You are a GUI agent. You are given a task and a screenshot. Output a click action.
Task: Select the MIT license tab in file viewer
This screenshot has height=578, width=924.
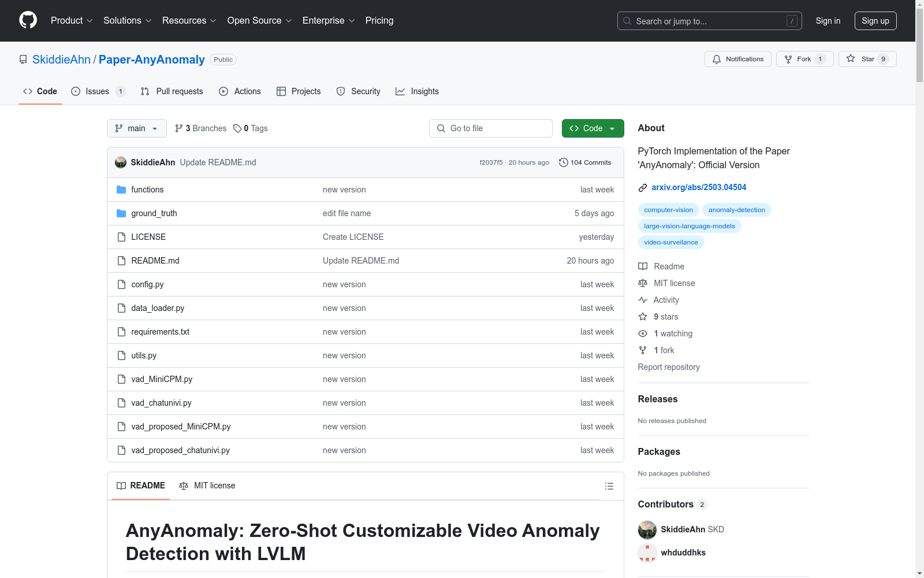pos(207,486)
